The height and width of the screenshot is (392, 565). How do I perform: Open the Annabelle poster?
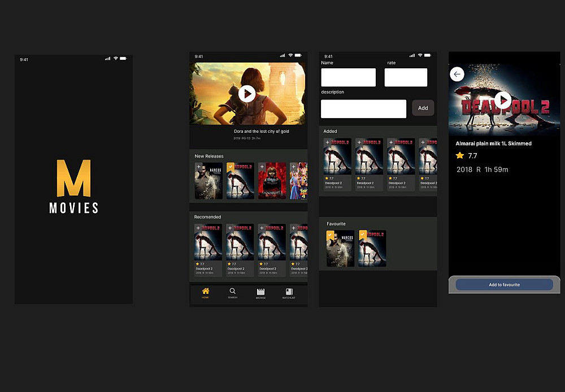pos(272,181)
